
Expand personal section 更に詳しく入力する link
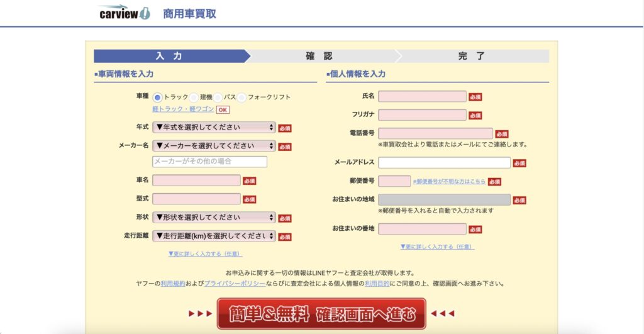coord(438,247)
